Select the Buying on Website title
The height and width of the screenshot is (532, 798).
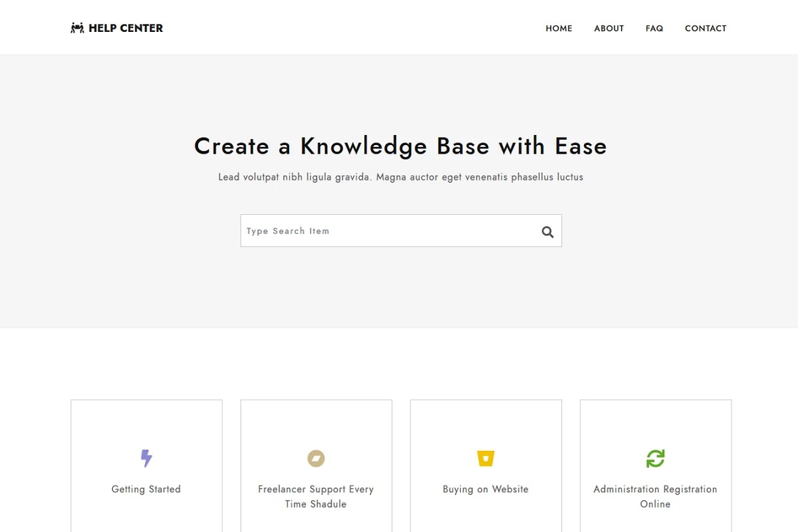[485, 489]
